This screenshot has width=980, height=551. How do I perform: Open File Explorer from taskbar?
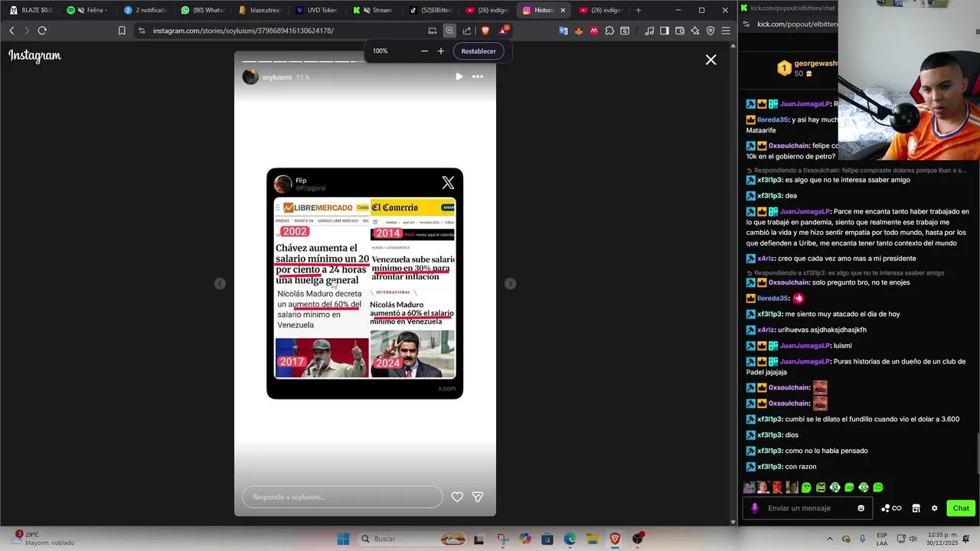[593, 539]
